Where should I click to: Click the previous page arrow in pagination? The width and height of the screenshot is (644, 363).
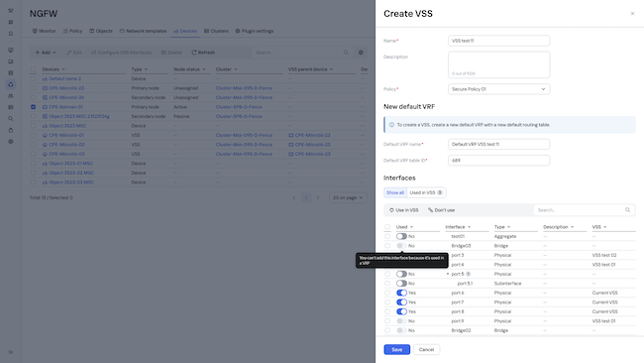click(294, 197)
